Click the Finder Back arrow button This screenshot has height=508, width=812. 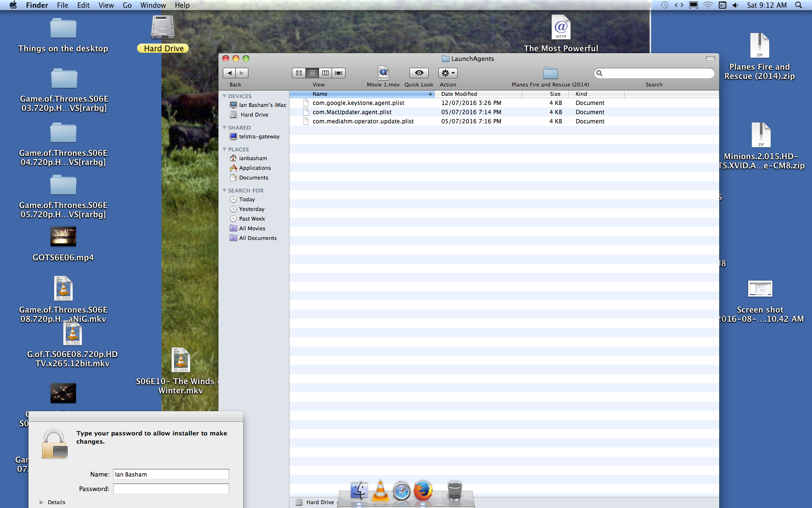coord(229,73)
